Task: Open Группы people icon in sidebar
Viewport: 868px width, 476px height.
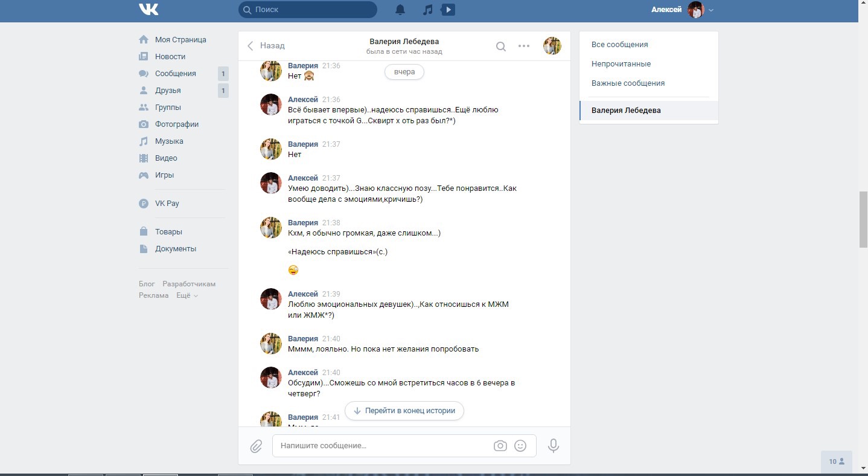Action: (144, 107)
